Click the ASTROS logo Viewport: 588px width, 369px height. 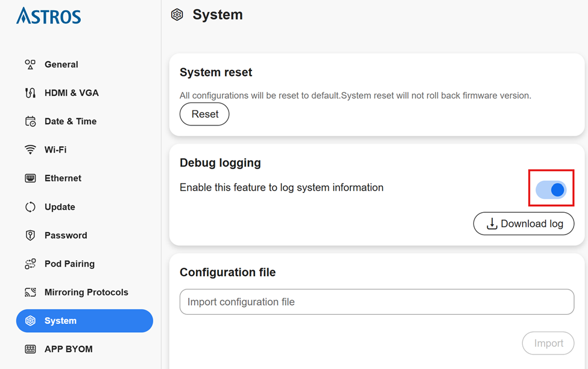49,16
